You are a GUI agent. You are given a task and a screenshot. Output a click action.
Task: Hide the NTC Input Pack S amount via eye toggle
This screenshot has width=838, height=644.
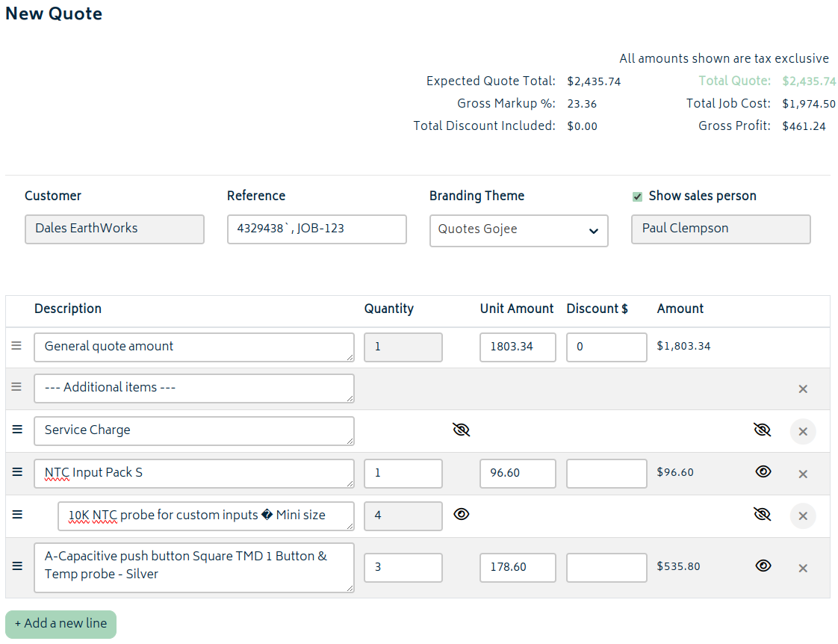pyautogui.click(x=763, y=471)
